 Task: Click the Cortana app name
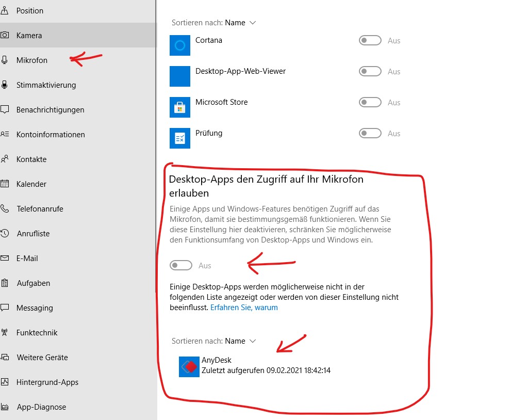tap(209, 40)
